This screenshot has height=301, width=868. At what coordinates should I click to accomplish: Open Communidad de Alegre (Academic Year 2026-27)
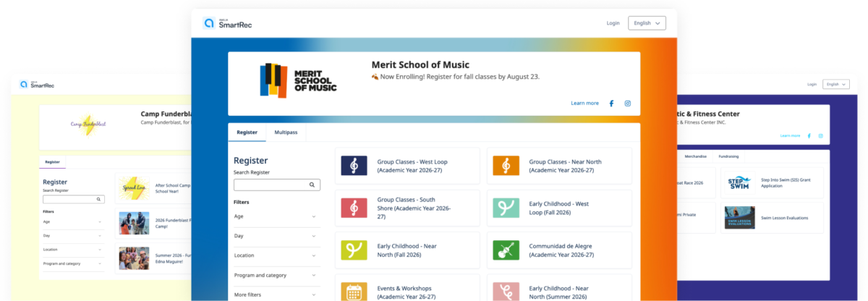click(559, 250)
